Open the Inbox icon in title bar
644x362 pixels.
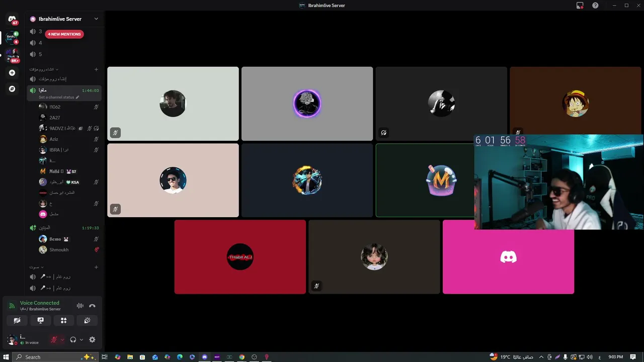580,6
